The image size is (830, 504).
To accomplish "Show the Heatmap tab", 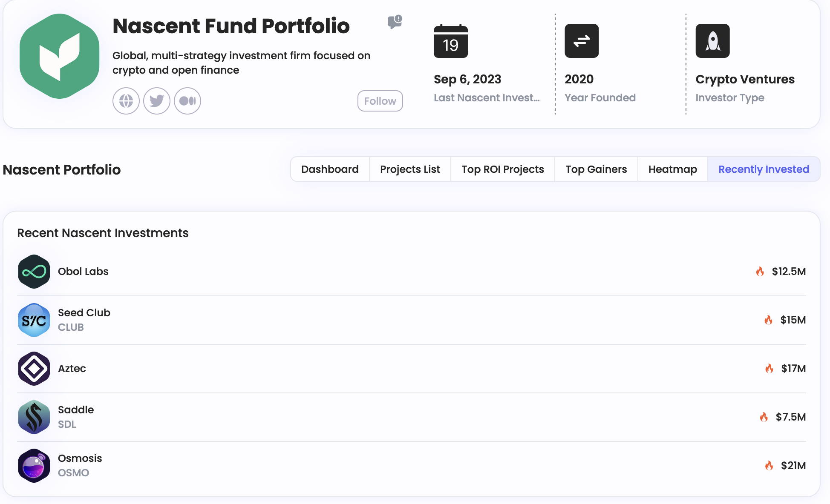I will point(673,169).
